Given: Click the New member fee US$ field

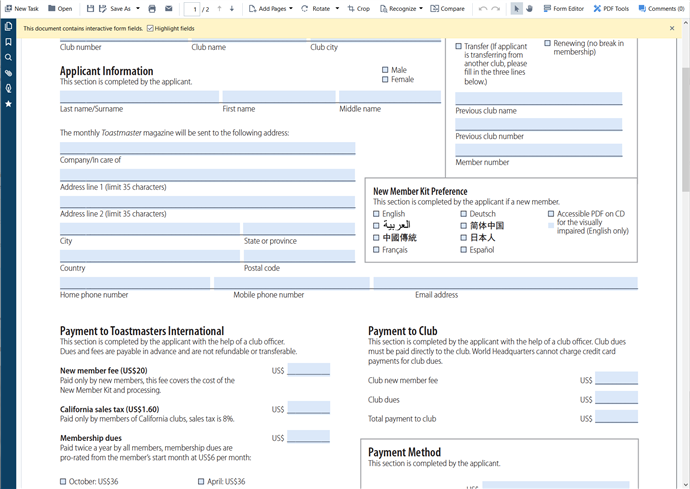Looking at the screenshot, I should (x=308, y=370).
